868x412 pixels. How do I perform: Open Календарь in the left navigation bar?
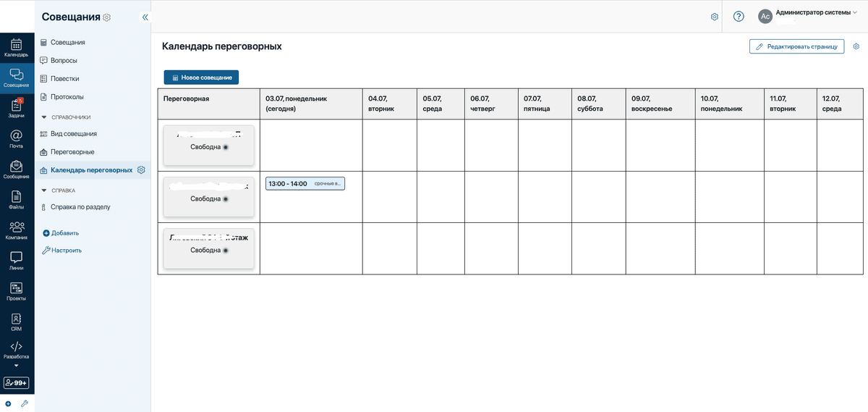pyautogui.click(x=16, y=48)
